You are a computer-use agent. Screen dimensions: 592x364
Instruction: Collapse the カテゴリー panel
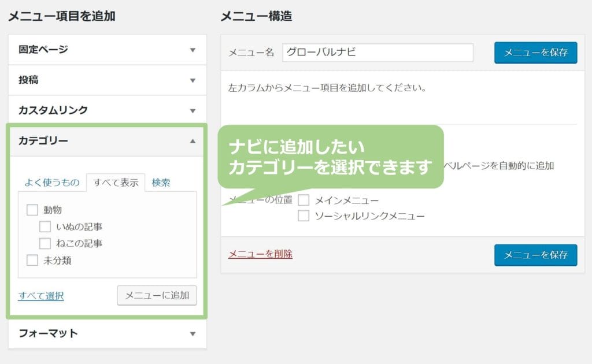(x=193, y=141)
